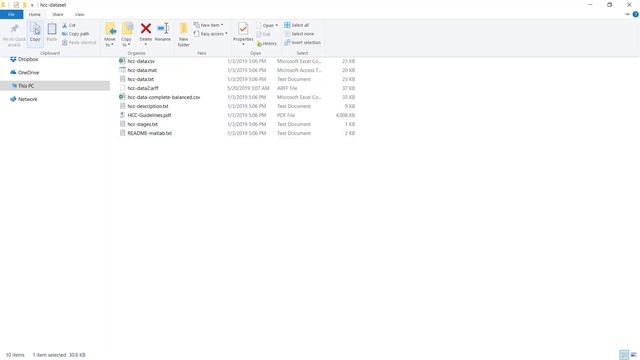Rename the selected file
The width and height of the screenshot is (640, 360).
(x=163, y=33)
